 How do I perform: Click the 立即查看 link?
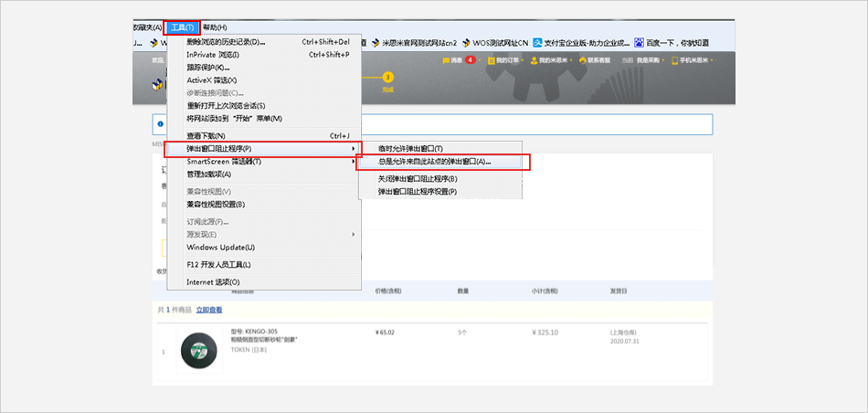(x=208, y=310)
